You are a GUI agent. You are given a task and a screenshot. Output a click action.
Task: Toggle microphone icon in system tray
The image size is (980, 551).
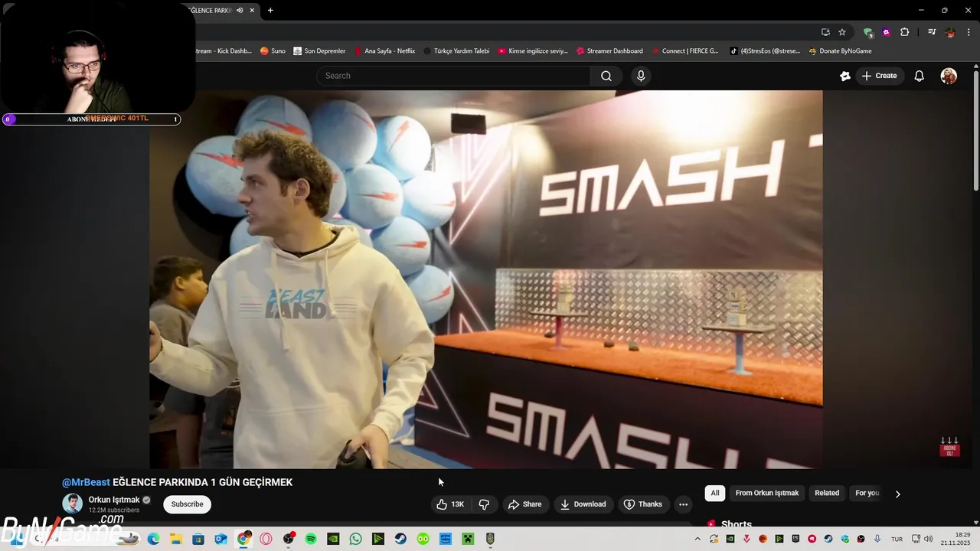877,539
